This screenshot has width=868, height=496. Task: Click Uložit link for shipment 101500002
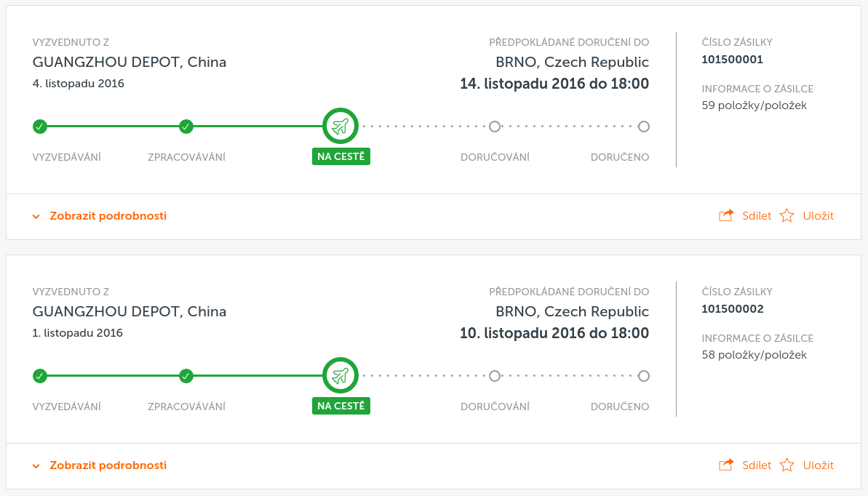click(x=819, y=465)
